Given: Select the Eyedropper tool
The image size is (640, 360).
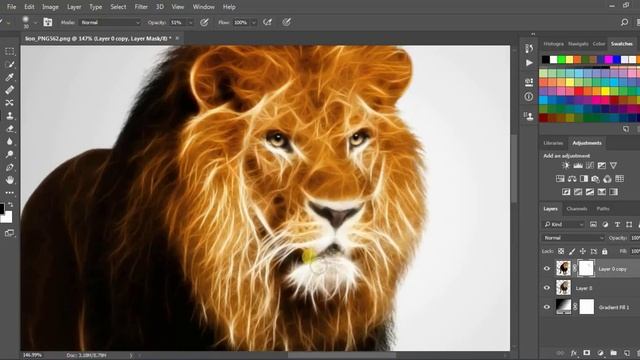Looking at the screenshot, I should click(9, 77).
